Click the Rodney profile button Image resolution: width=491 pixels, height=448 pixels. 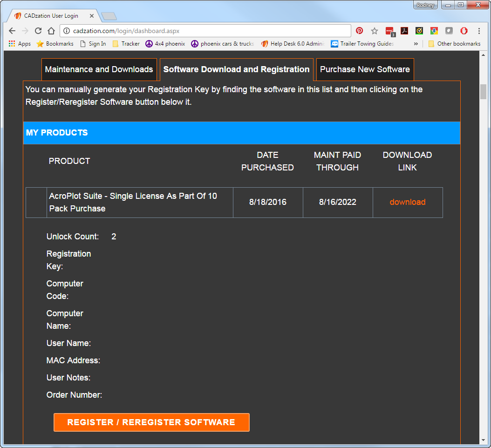425,5
